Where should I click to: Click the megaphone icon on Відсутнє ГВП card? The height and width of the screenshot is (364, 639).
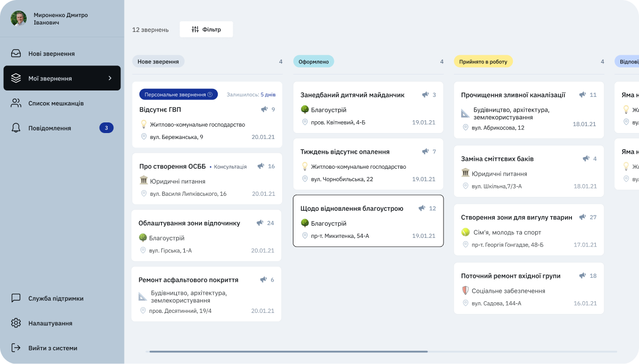(x=264, y=109)
